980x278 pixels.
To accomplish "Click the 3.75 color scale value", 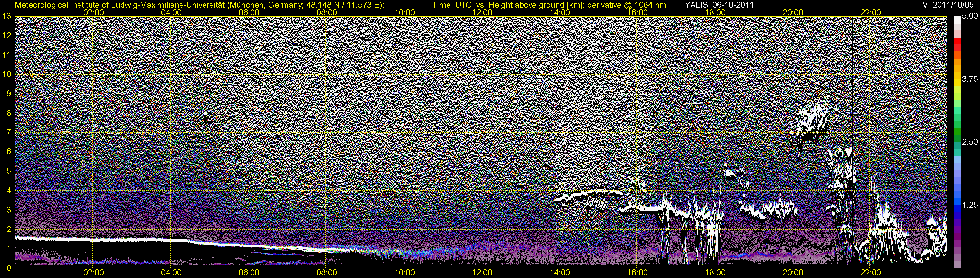I will (x=970, y=79).
